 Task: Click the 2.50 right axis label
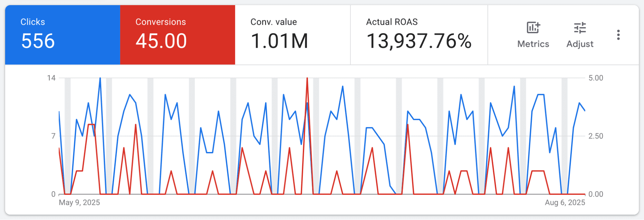(x=596, y=136)
